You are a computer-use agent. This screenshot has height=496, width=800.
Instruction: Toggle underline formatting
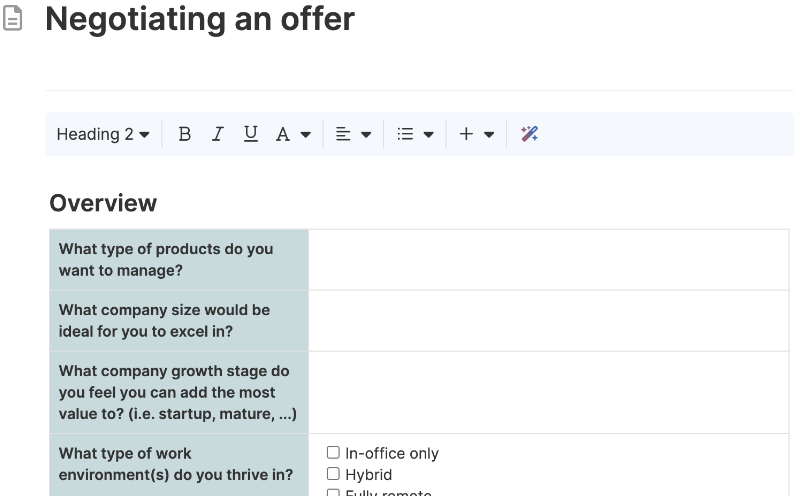[250, 134]
